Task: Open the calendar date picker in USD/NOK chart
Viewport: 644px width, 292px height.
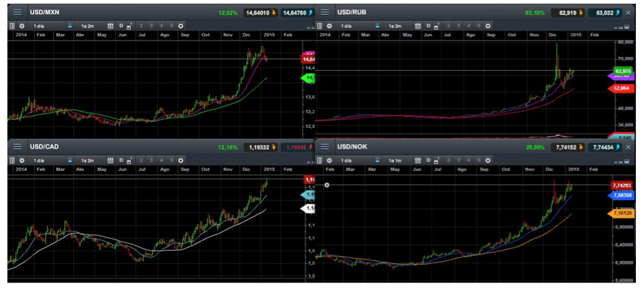Action: (418, 160)
